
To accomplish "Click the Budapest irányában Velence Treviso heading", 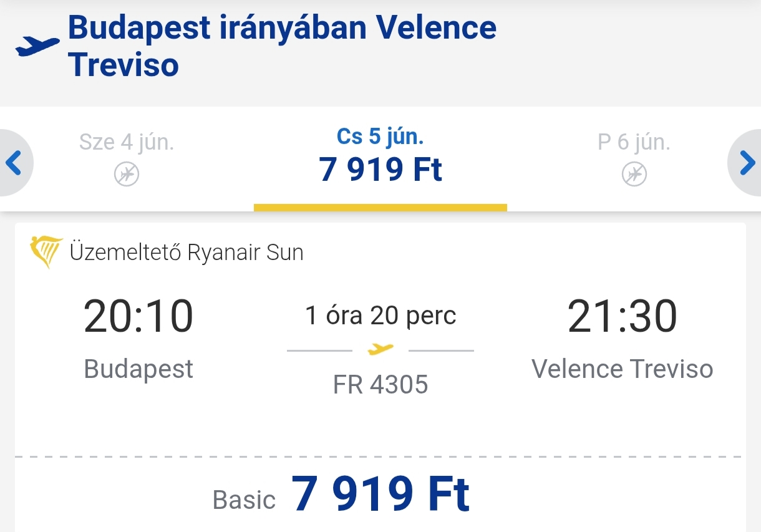I will click(282, 46).
